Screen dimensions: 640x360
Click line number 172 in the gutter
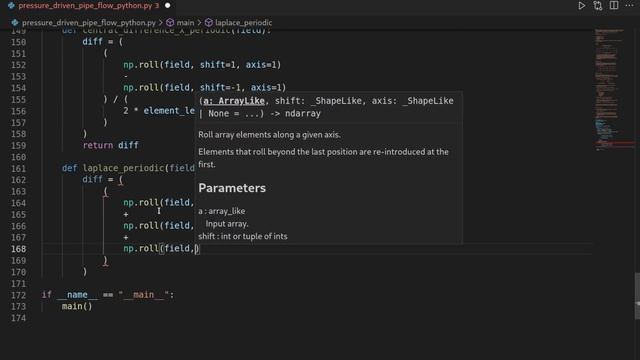(x=19, y=295)
